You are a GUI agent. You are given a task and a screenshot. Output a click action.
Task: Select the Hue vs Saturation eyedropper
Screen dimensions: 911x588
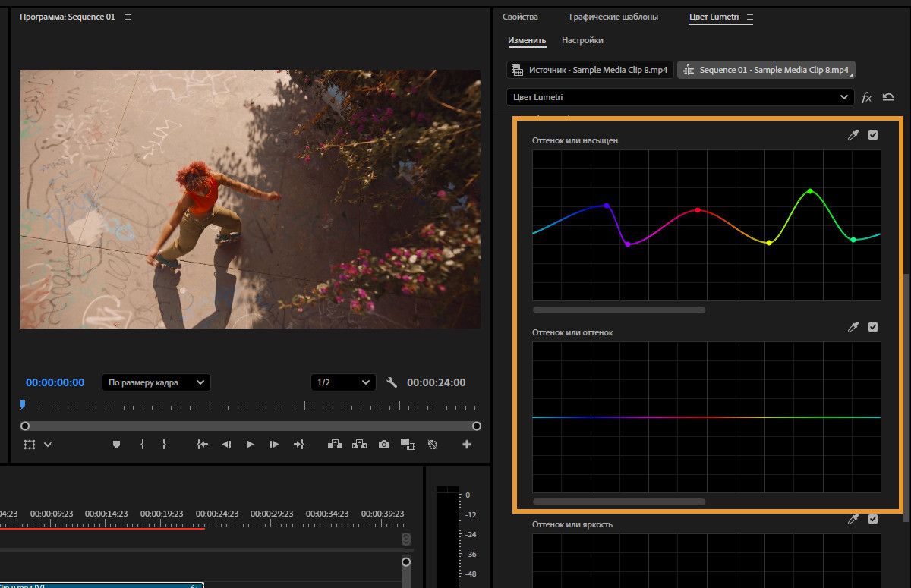click(x=853, y=135)
